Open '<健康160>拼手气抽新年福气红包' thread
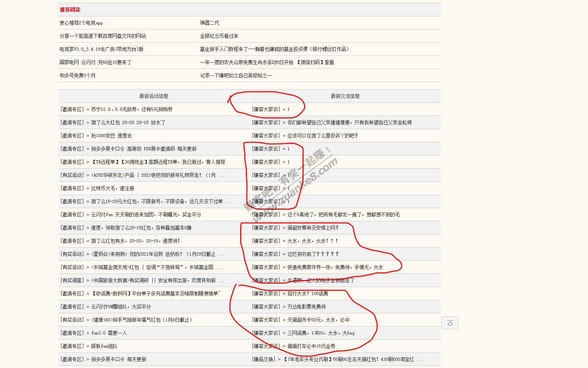Screen dimensions: 588x368 (143, 320)
